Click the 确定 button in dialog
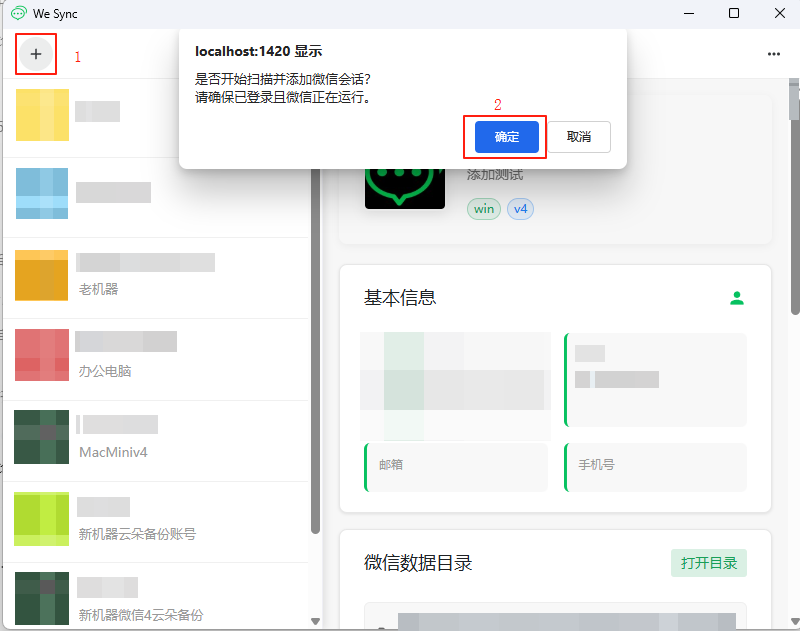Image resolution: width=800 pixels, height=631 pixels. (x=507, y=137)
